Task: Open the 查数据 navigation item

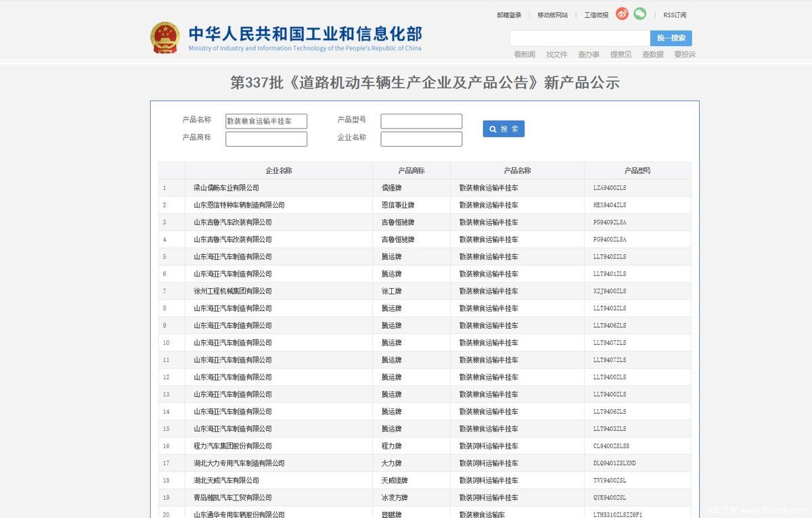Action: pos(653,55)
